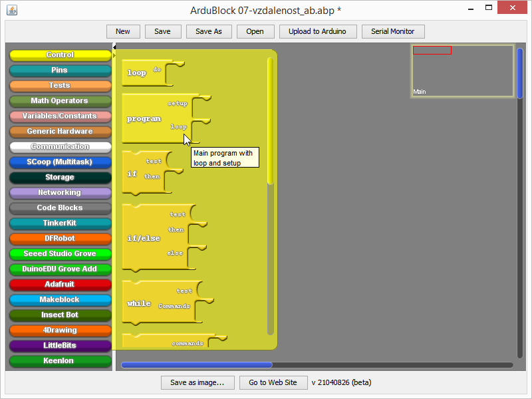Switch to Adafruit blocks
Viewport: 532px width, 399px height.
(60, 284)
